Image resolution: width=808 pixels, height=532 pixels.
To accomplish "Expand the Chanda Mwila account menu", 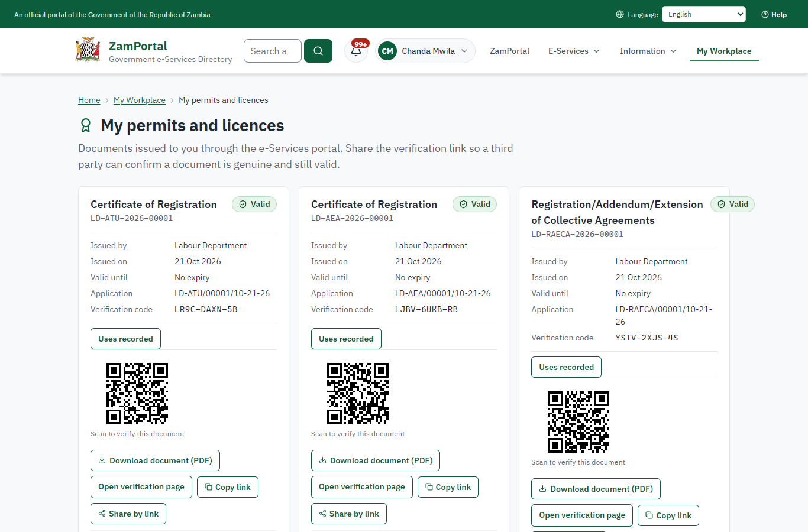I will [x=425, y=51].
